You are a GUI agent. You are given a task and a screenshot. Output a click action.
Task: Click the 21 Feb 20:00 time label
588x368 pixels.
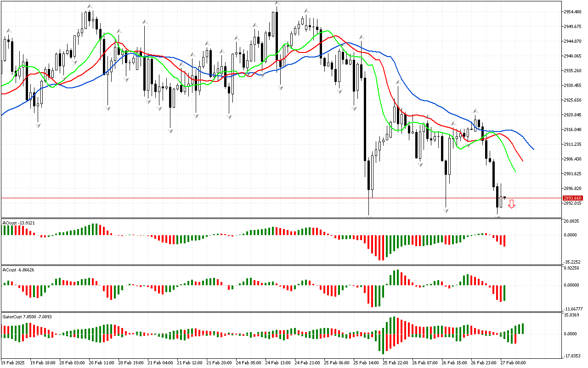[219, 363]
